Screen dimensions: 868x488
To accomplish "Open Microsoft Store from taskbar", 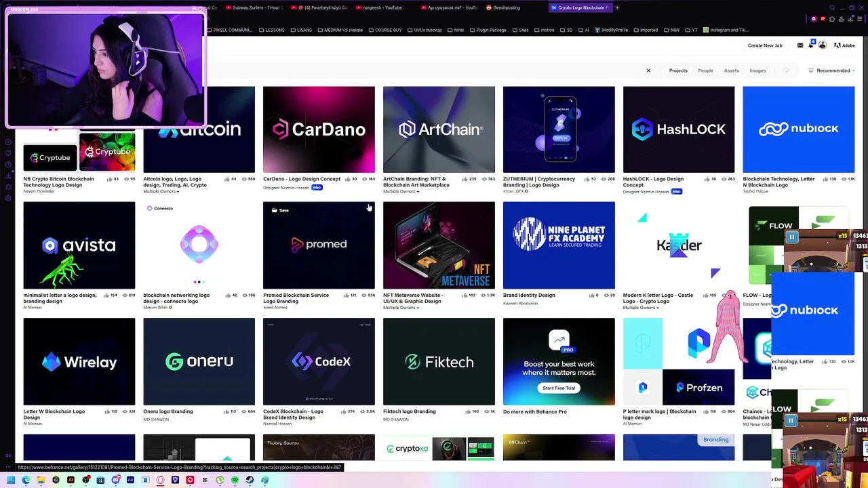I will click(100, 480).
